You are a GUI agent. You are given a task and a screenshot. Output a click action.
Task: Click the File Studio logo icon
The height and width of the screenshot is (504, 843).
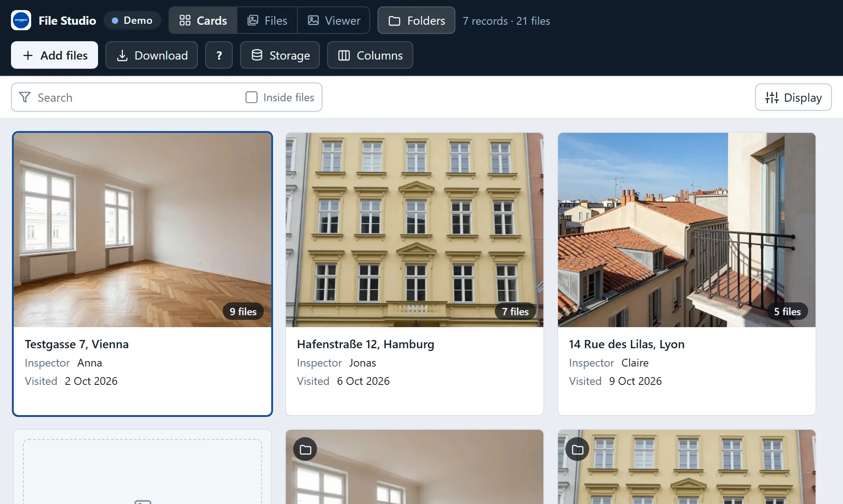(x=21, y=20)
